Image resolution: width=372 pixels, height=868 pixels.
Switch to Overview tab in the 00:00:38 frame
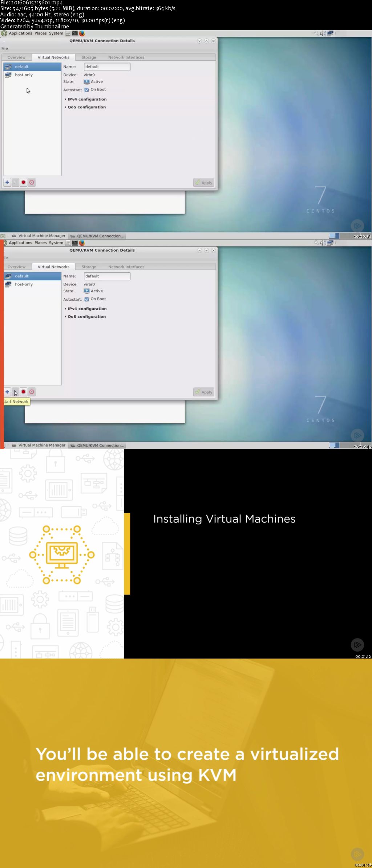tap(16, 57)
